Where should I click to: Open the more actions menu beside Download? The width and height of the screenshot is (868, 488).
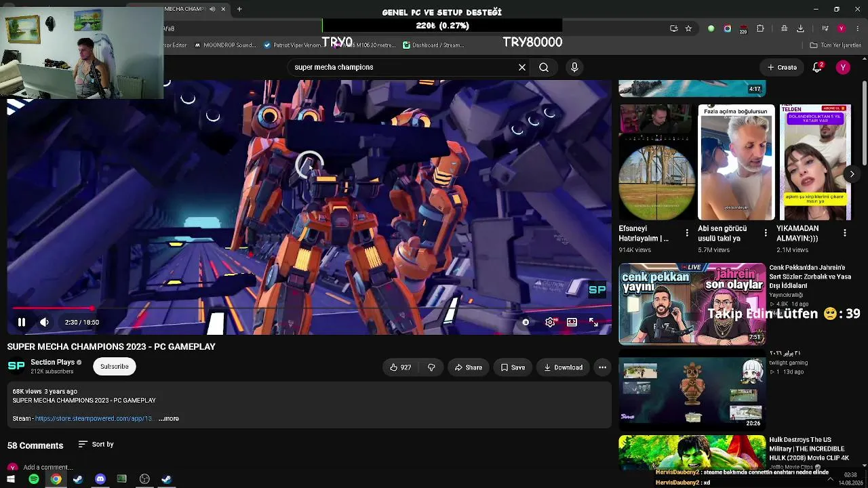602,367
